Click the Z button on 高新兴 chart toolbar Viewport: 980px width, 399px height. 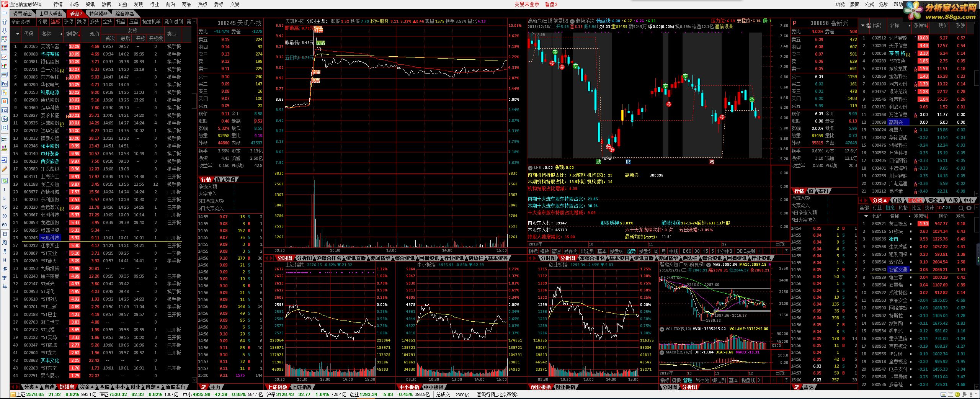coord(786,251)
